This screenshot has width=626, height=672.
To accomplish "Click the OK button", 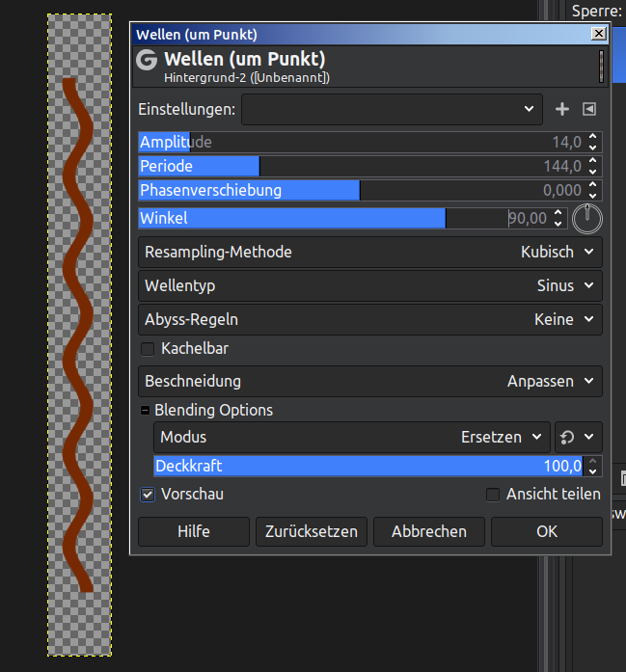I will (547, 531).
